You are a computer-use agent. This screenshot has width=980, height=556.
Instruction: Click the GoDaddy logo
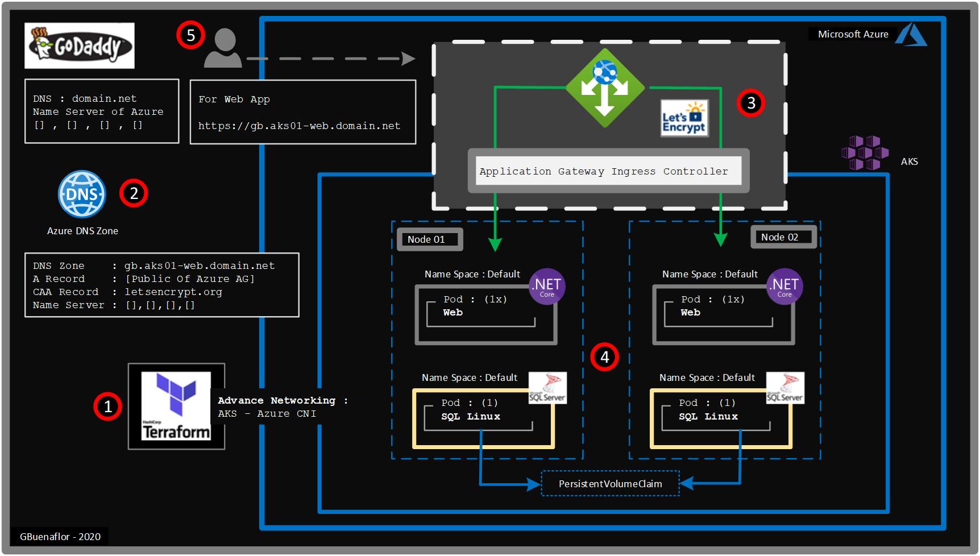pyautogui.click(x=80, y=45)
